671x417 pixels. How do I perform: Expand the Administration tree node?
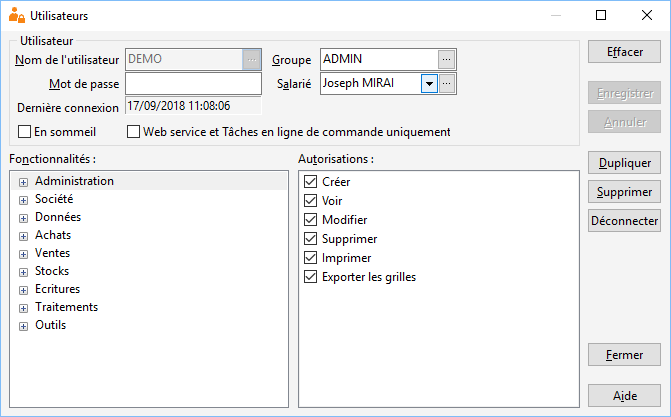pyautogui.click(x=24, y=182)
